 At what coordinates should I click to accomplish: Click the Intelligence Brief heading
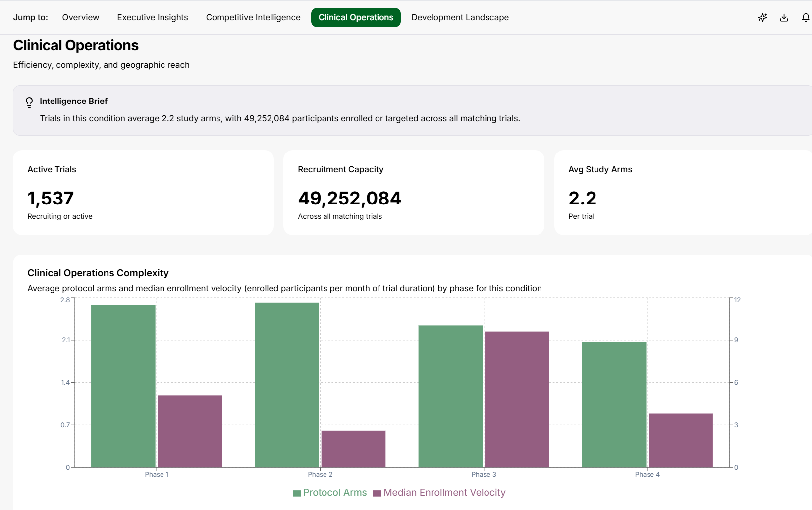tap(73, 101)
